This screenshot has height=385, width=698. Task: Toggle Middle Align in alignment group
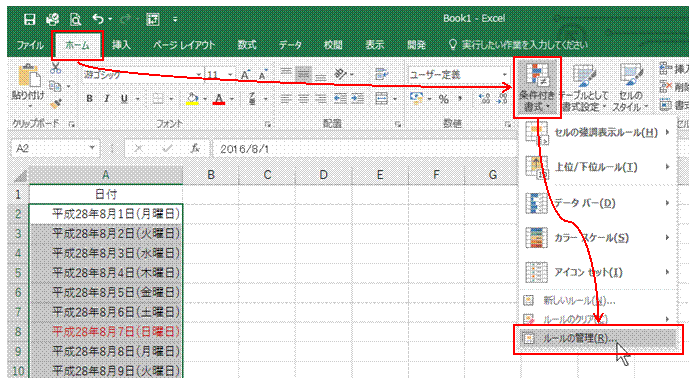tap(303, 74)
